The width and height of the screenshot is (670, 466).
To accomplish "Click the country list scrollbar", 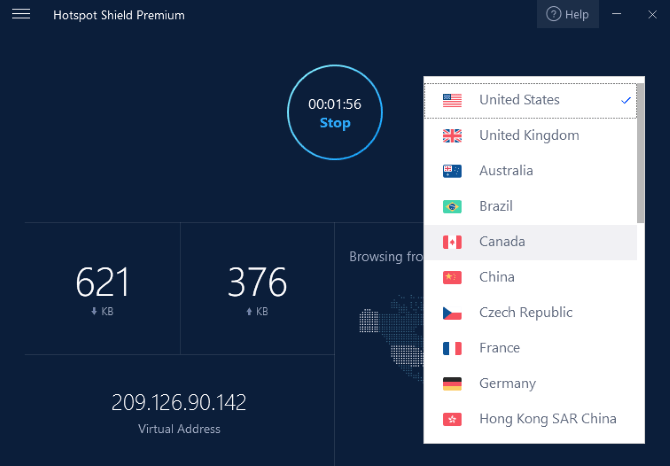I will tap(640, 150).
